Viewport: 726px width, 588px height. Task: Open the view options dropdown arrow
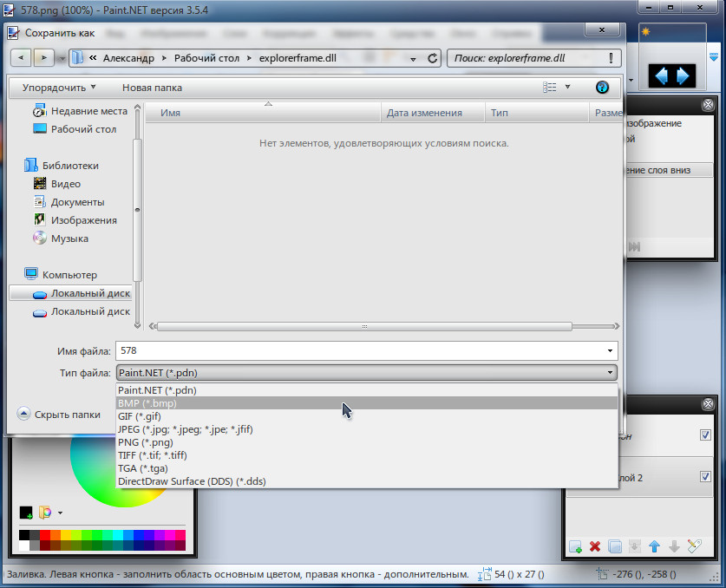(567, 87)
